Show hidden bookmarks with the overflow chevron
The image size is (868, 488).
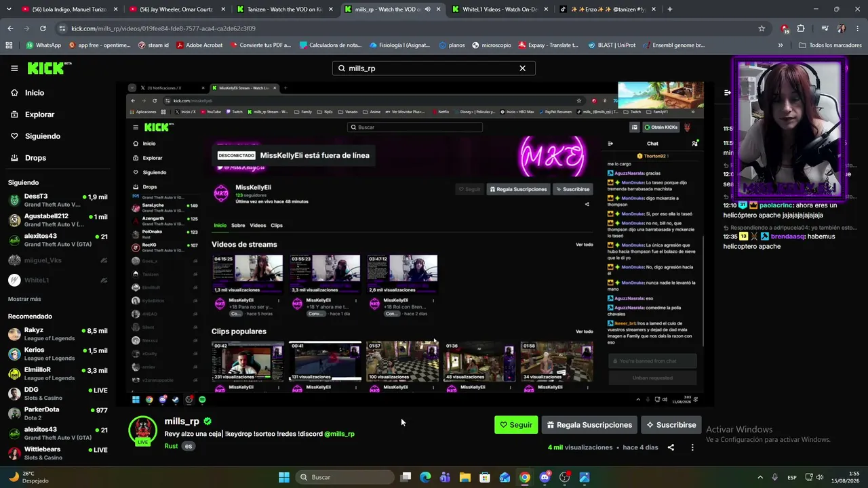click(781, 45)
